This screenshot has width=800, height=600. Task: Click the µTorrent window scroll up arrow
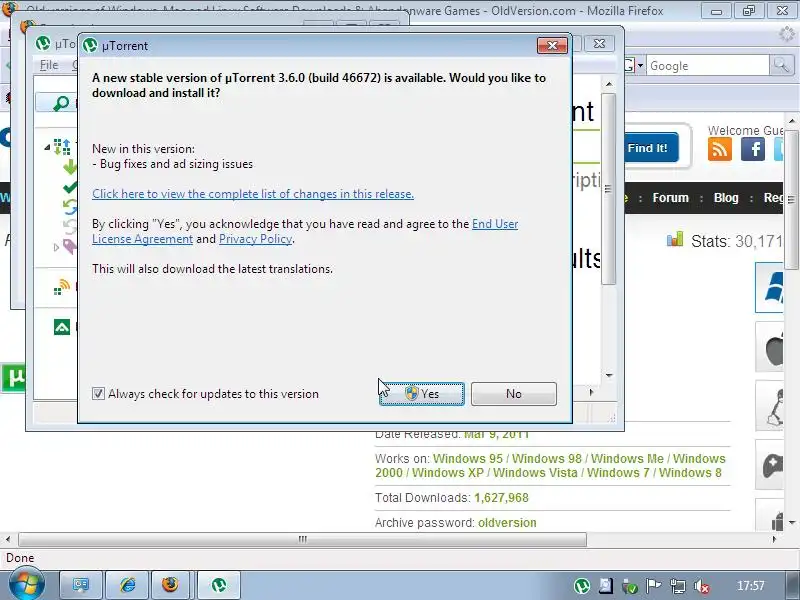[609, 84]
